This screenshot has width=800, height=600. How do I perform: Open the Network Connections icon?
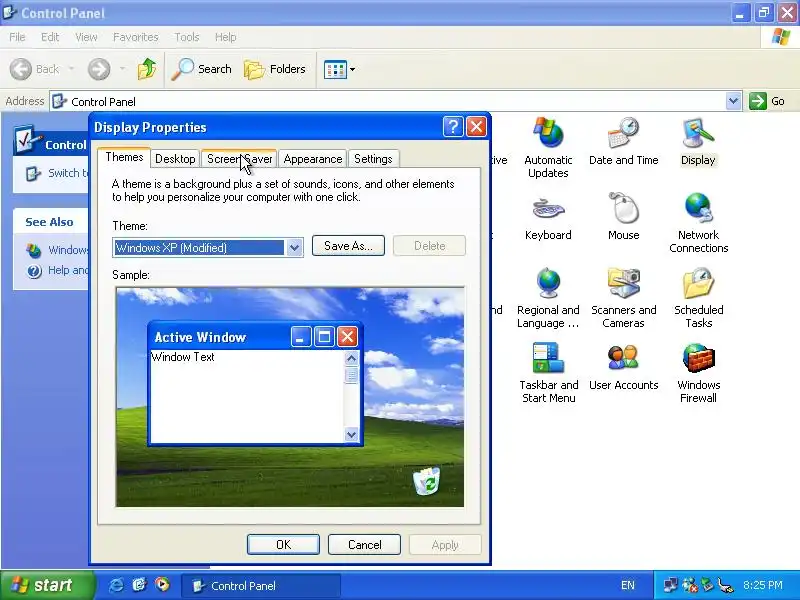[x=698, y=222]
